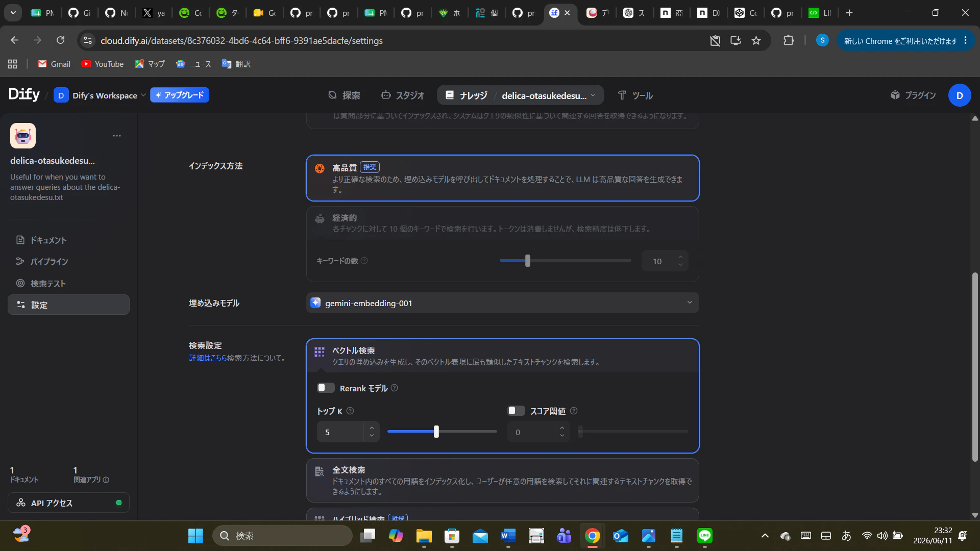The height and width of the screenshot is (551, 980).
Task: Select the 全文検索 retrieval option
Action: [x=502, y=481]
